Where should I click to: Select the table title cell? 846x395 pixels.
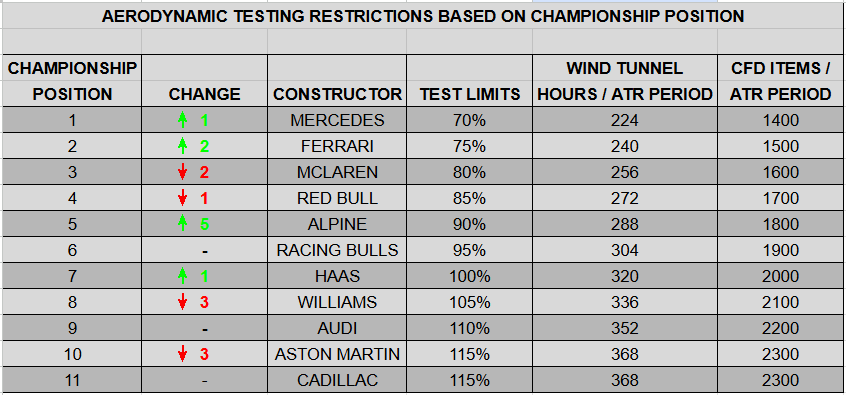pyautogui.click(x=423, y=16)
